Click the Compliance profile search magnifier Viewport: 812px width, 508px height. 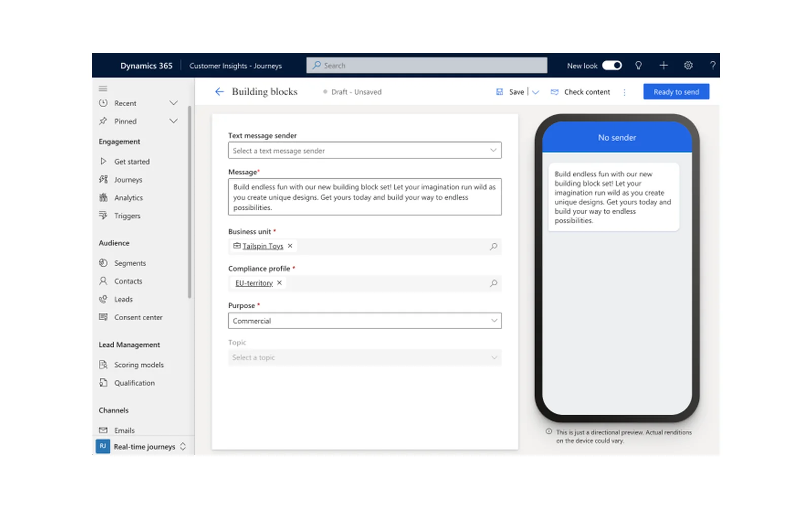[493, 283]
